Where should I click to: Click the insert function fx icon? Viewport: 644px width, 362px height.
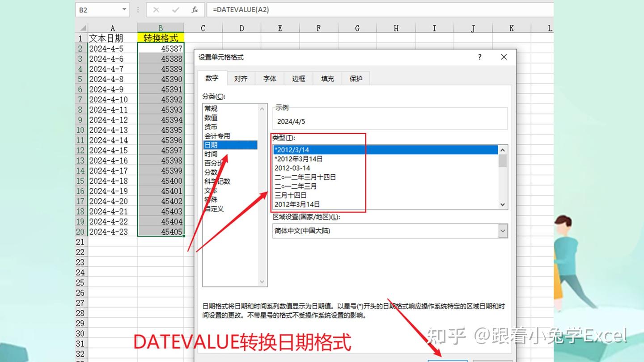pyautogui.click(x=195, y=10)
